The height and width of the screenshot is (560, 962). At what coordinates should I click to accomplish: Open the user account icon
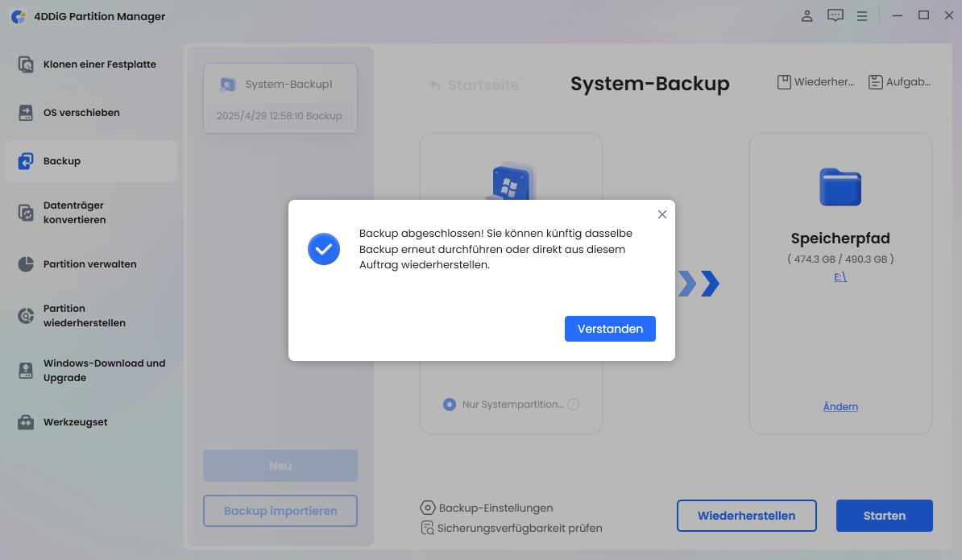[x=807, y=16]
